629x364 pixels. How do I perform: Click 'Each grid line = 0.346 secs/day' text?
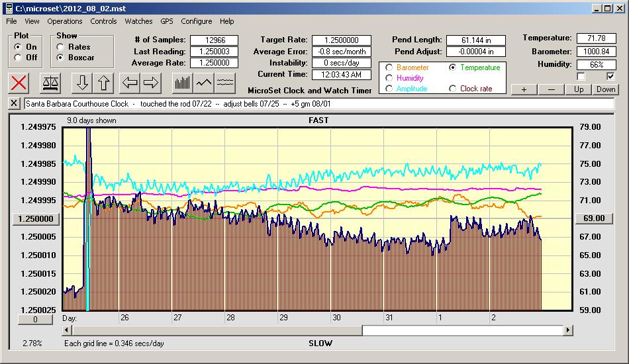(114, 343)
